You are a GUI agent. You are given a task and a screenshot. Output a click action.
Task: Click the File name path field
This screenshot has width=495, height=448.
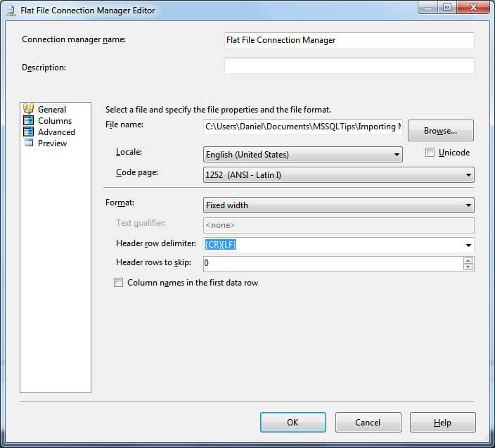coord(303,127)
